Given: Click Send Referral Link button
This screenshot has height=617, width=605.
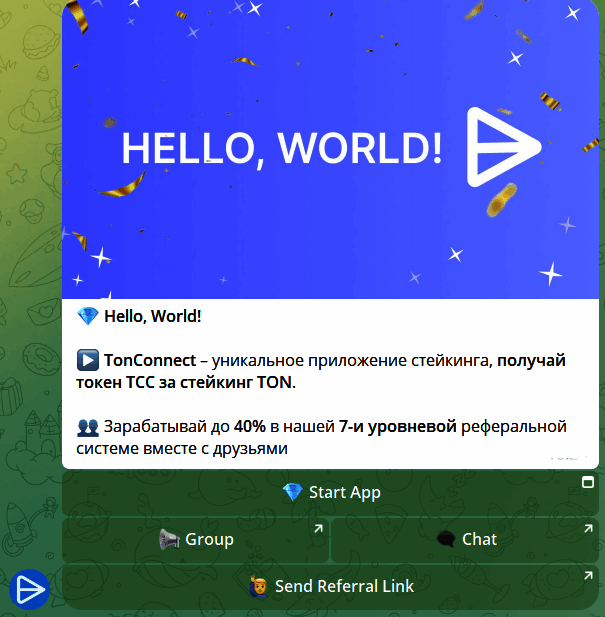Looking at the screenshot, I should 330,586.
